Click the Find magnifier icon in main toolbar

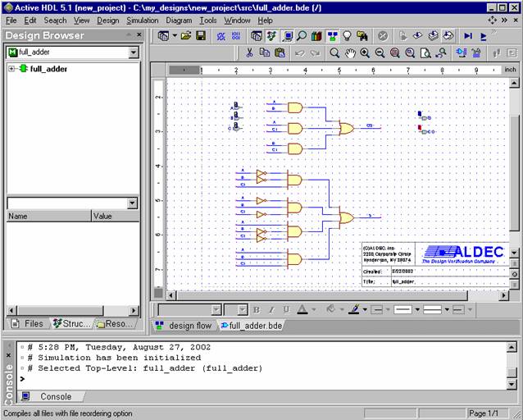click(x=302, y=36)
